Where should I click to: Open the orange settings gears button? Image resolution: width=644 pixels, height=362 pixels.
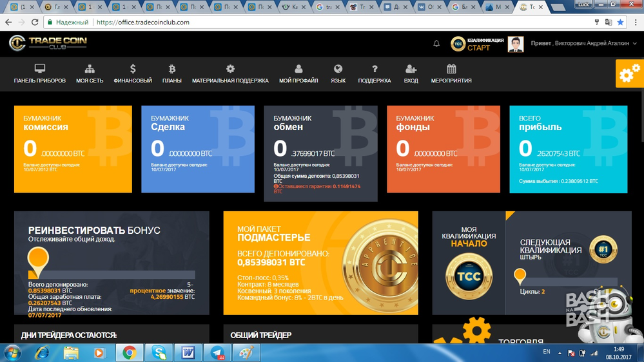[629, 73]
